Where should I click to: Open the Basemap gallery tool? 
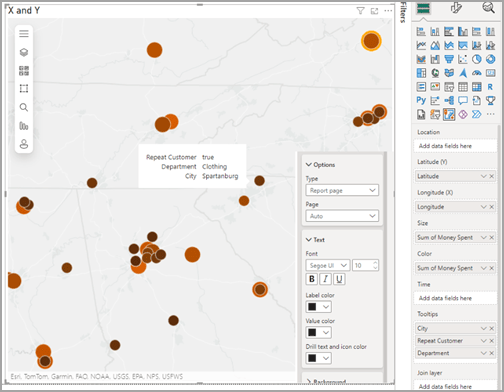tap(24, 70)
